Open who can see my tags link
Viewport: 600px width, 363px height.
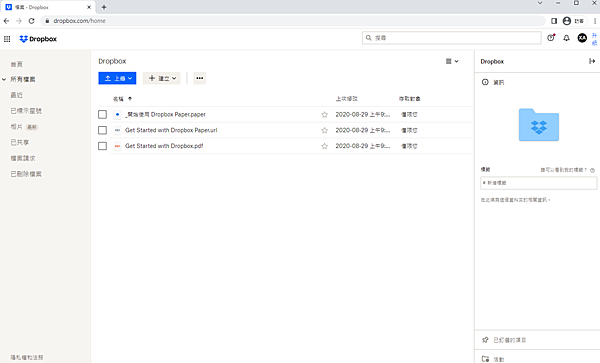(x=564, y=170)
